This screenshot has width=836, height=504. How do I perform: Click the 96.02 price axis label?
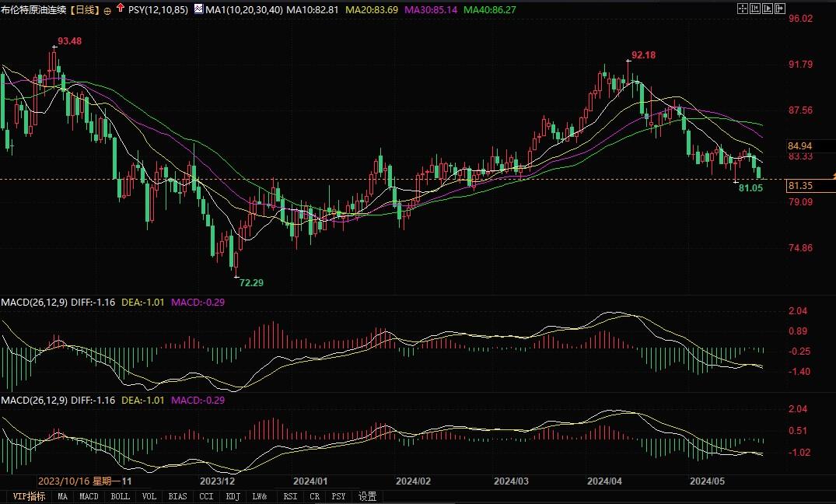click(801, 18)
